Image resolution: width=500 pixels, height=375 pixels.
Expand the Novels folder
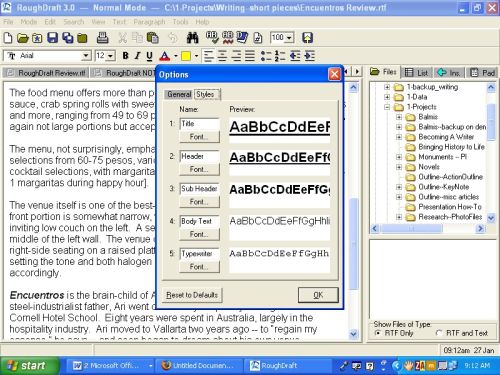coord(399,167)
